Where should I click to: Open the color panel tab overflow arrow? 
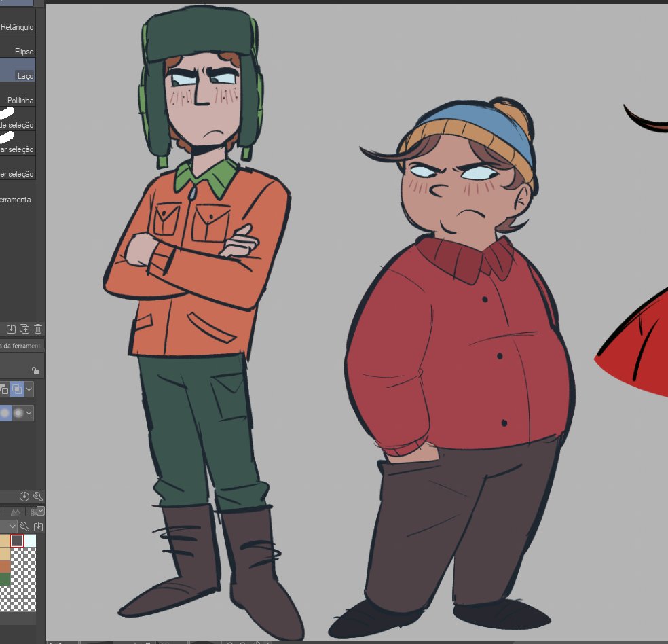41,510
